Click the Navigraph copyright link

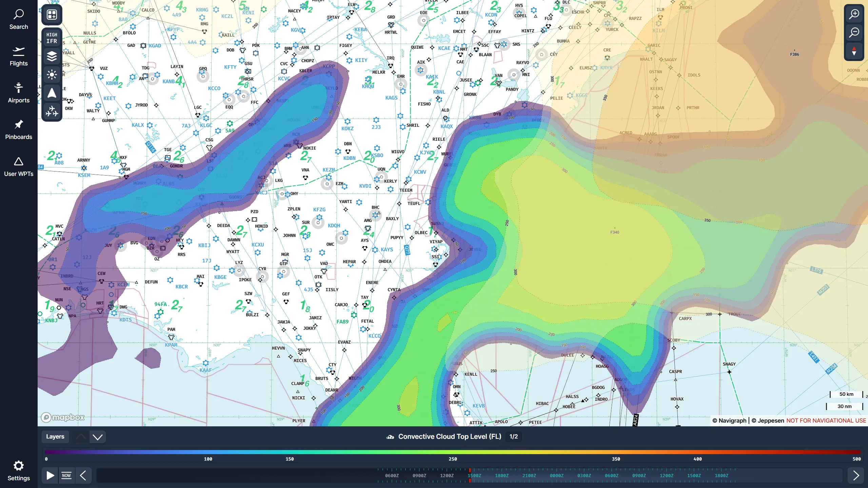coord(730,420)
